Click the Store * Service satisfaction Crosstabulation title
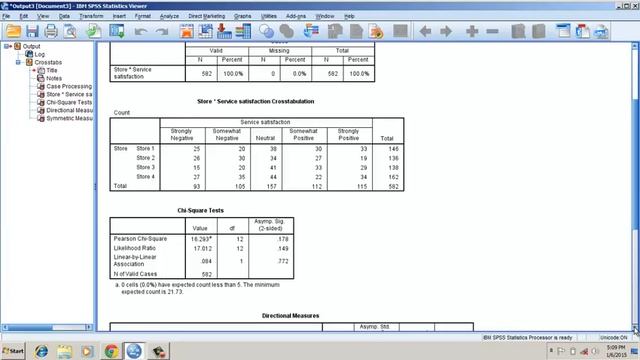 pyautogui.click(x=256, y=101)
